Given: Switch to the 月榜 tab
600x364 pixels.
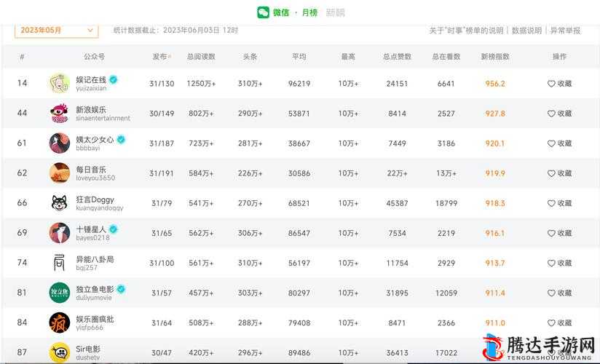Looking at the screenshot, I should pos(309,12).
